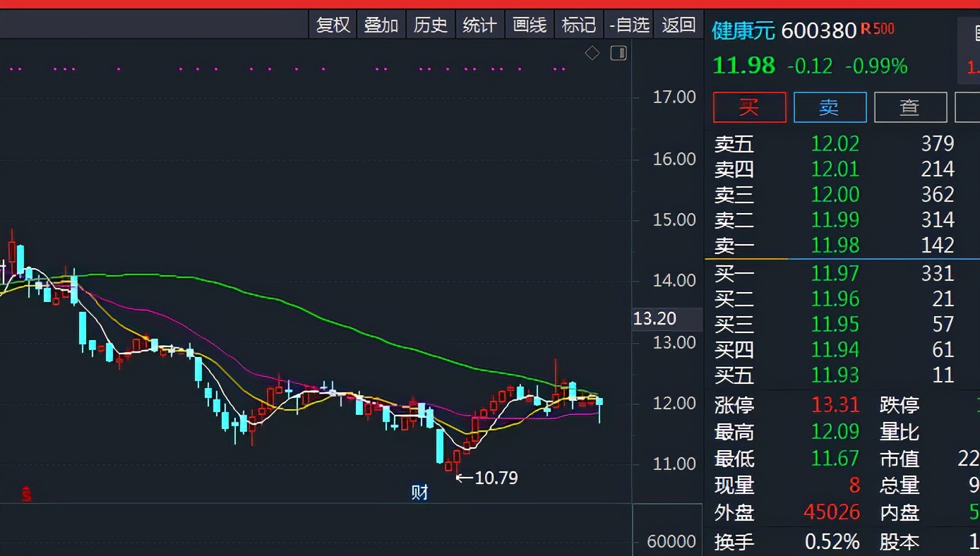Open 历史 history view
Viewport: 980px width, 556px height.
[x=431, y=25]
